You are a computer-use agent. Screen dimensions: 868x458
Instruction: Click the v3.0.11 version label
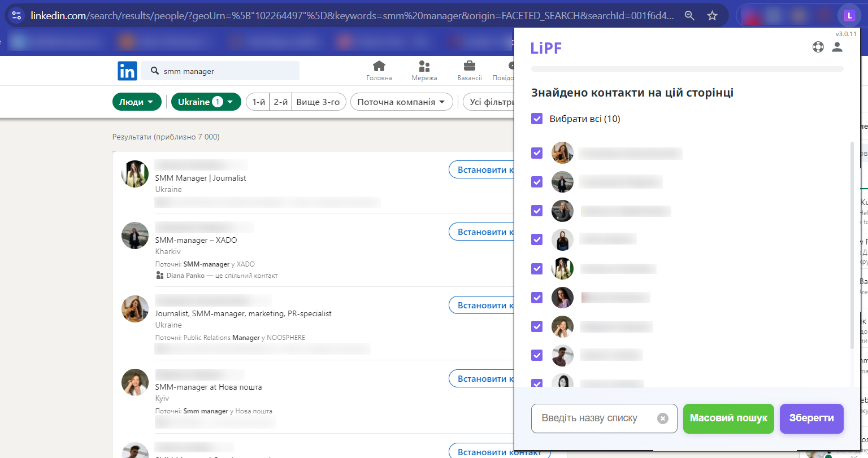846,34
